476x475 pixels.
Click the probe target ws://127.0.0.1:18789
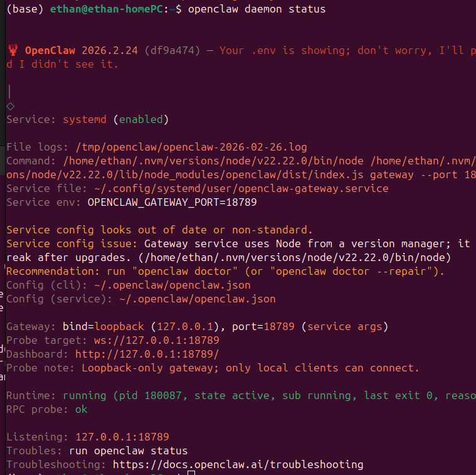[156, 340]
